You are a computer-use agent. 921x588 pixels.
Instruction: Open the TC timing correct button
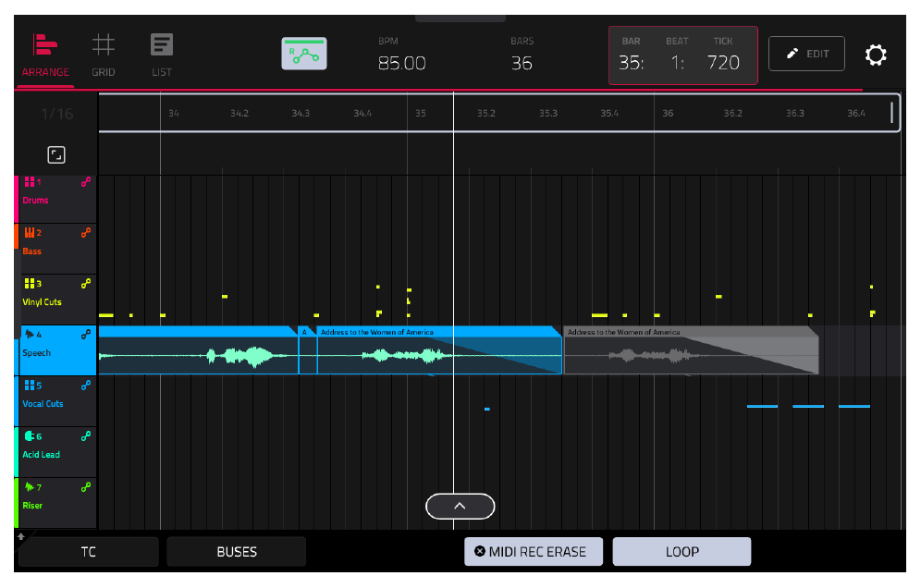click(x=88, y=552)
